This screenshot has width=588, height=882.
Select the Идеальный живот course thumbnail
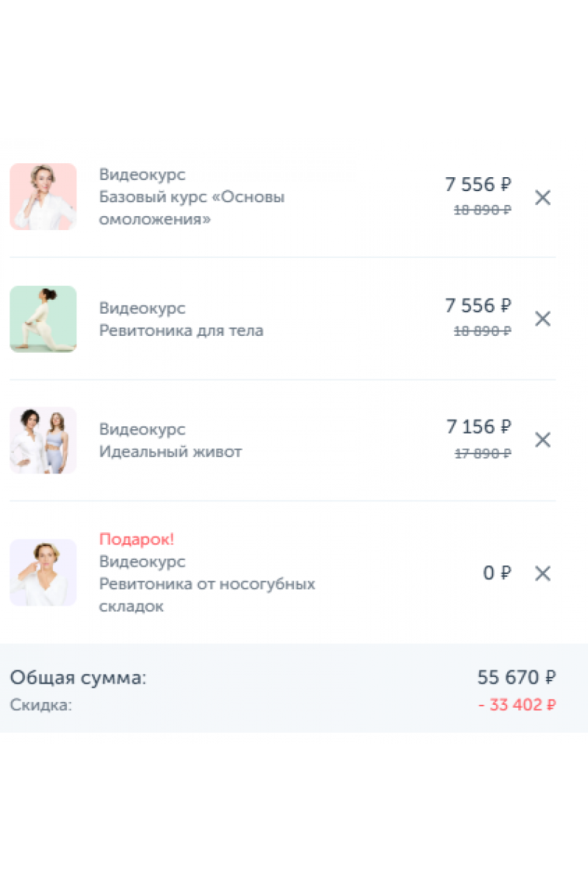[43, 440]
